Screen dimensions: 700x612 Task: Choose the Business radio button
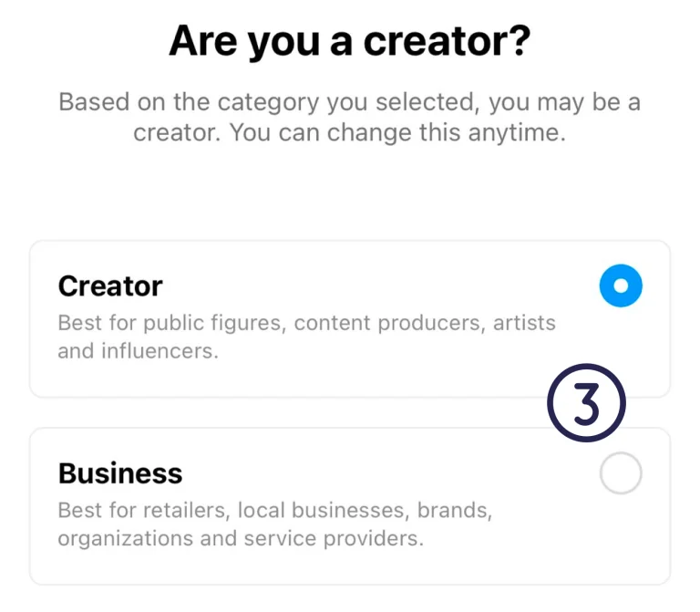tap(621, 474)
